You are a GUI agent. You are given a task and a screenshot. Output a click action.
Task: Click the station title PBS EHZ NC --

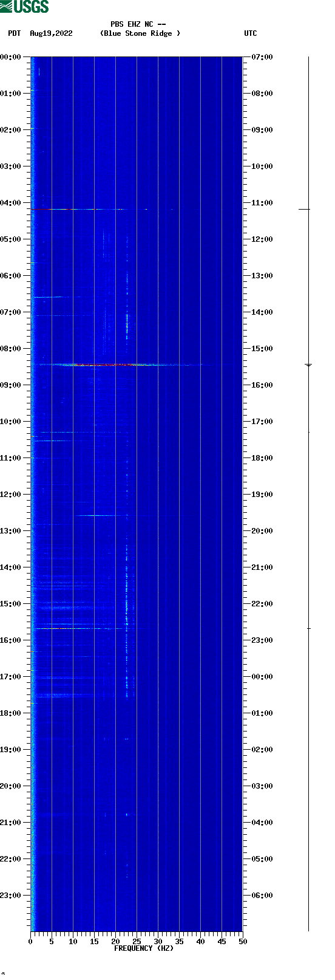[x=138, y=24]
